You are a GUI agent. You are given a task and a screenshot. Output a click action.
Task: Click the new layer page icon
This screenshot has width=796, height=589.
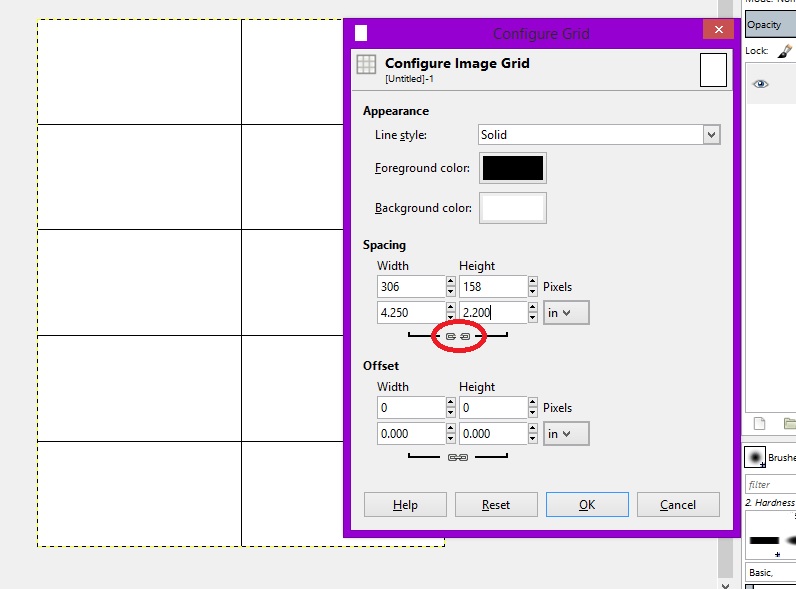(759, 423)
